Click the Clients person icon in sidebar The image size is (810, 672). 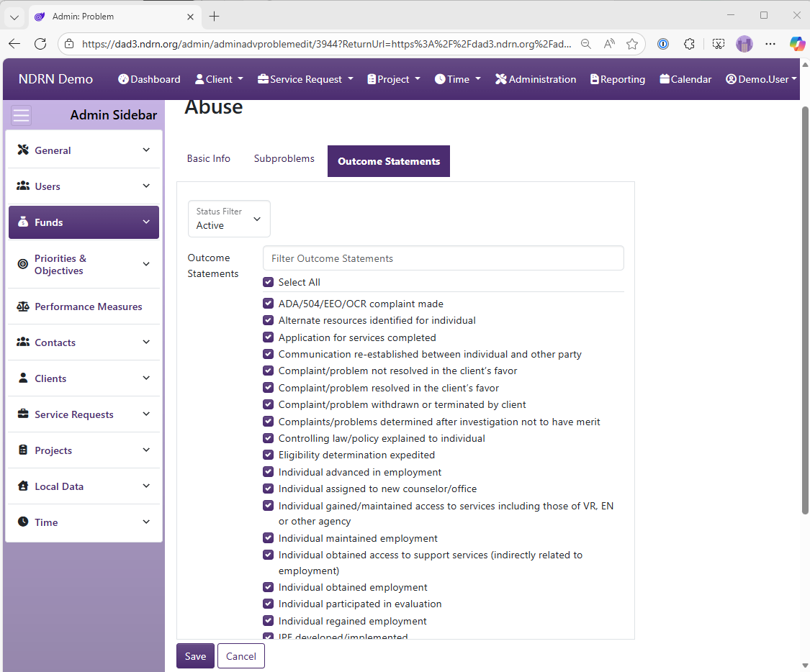(23, 378)
